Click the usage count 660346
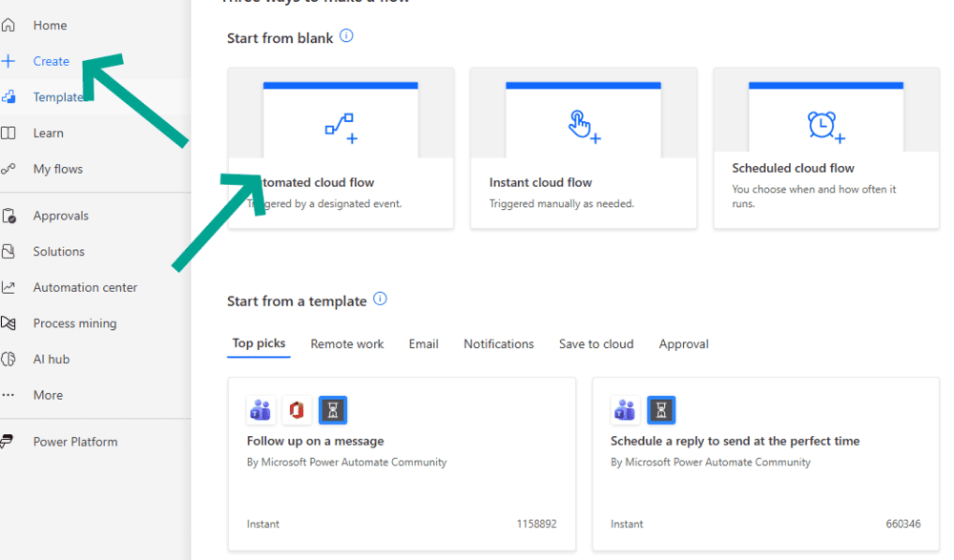 tap(902, 524)
